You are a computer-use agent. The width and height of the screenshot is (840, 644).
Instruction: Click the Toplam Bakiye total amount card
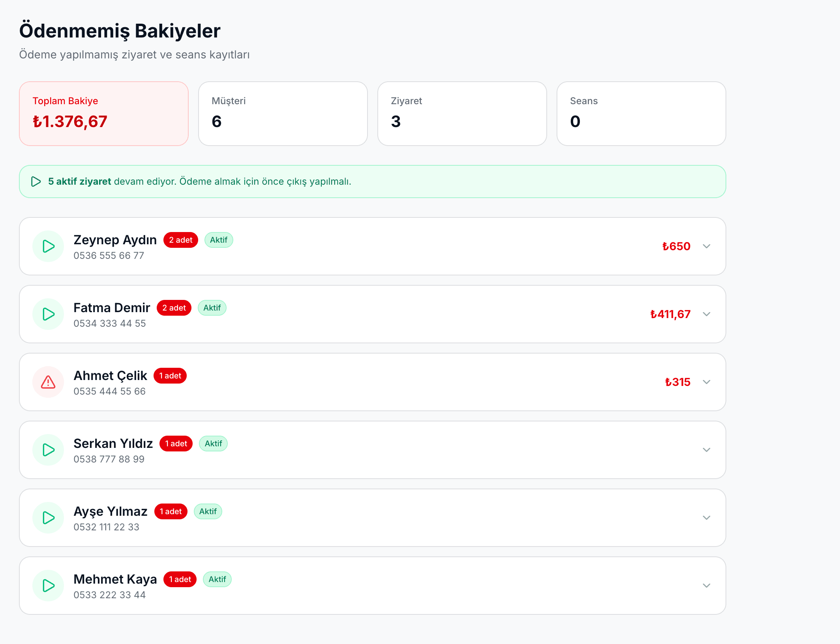pos(103,113)
